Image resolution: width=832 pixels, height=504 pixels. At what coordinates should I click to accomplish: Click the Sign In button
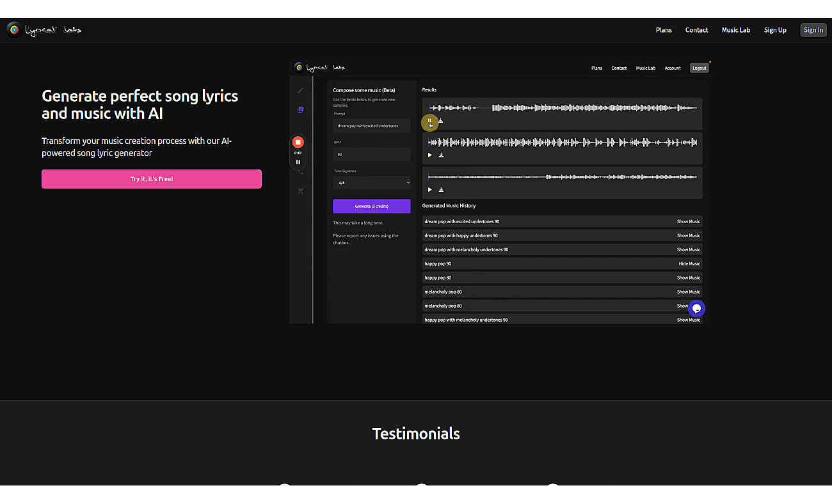coord(813,30)
